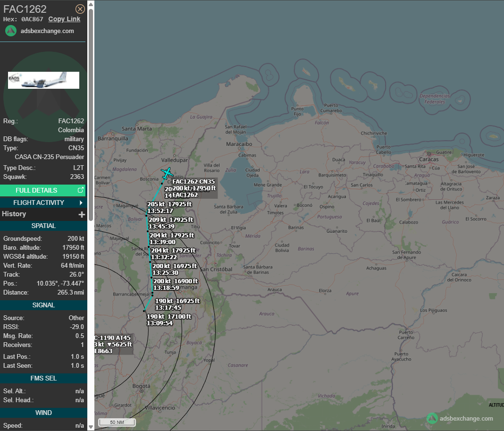Viewport: 504px width, 431px height.
Task: Click Maracaibo city on map
Action: [x=239, y=144]
